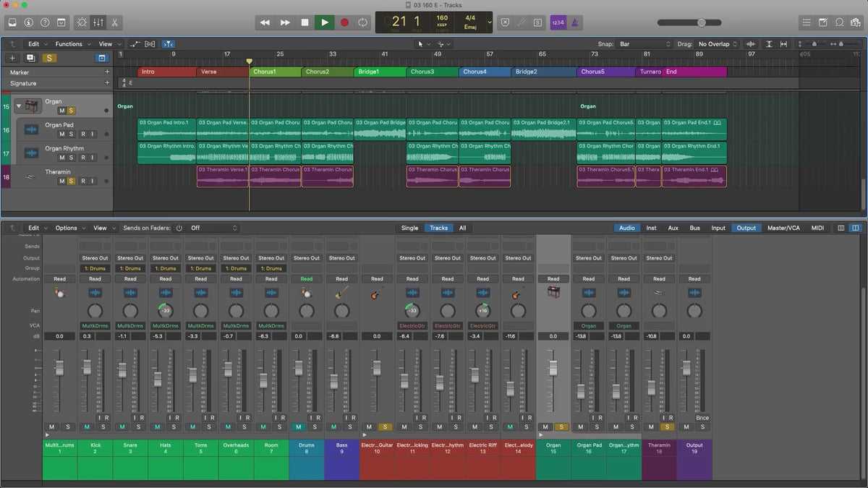
Task: Enable the Cycle loop button
Action: tap(362, 22)
